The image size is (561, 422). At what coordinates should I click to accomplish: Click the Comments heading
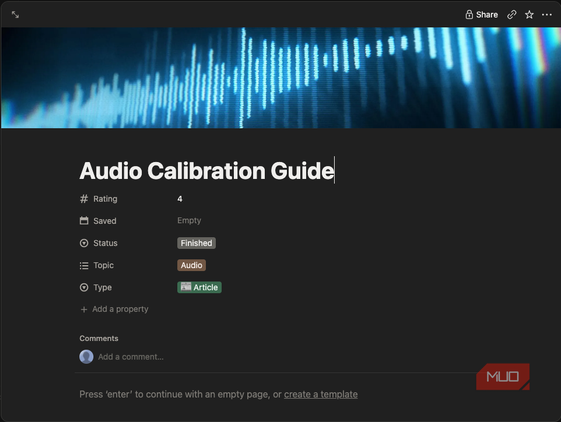coord(99,338)
